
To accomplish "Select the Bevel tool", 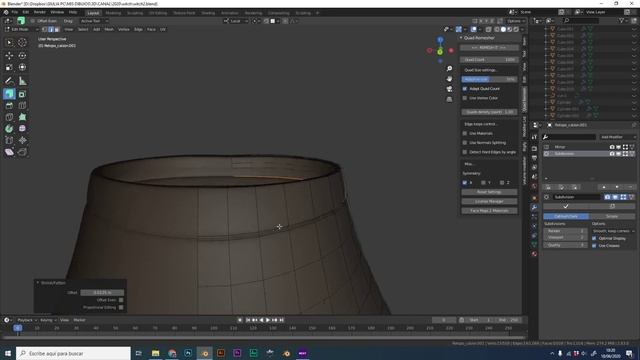I will [9, 106].
